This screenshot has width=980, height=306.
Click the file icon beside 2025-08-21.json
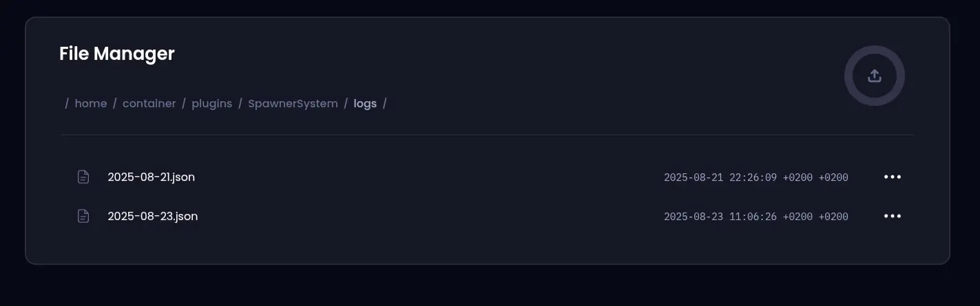pos(83,177)
